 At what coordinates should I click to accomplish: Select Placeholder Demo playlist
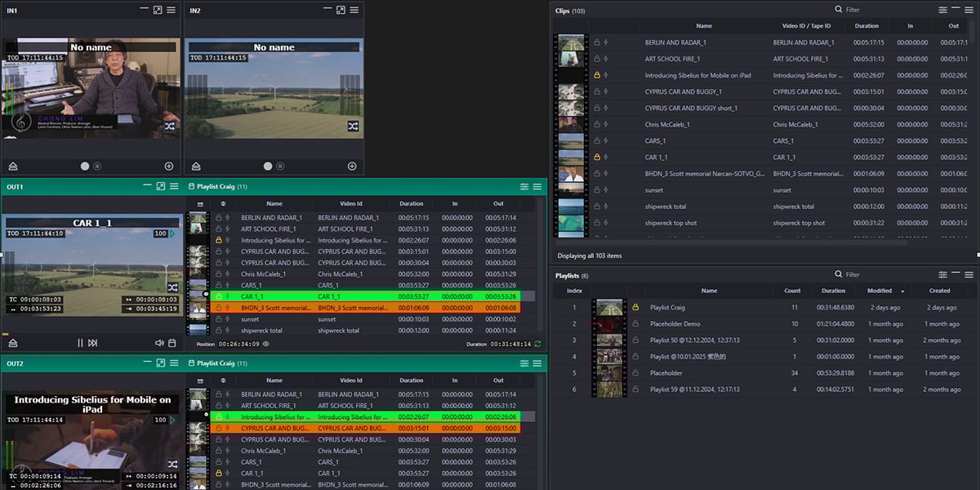pos(764,324)
